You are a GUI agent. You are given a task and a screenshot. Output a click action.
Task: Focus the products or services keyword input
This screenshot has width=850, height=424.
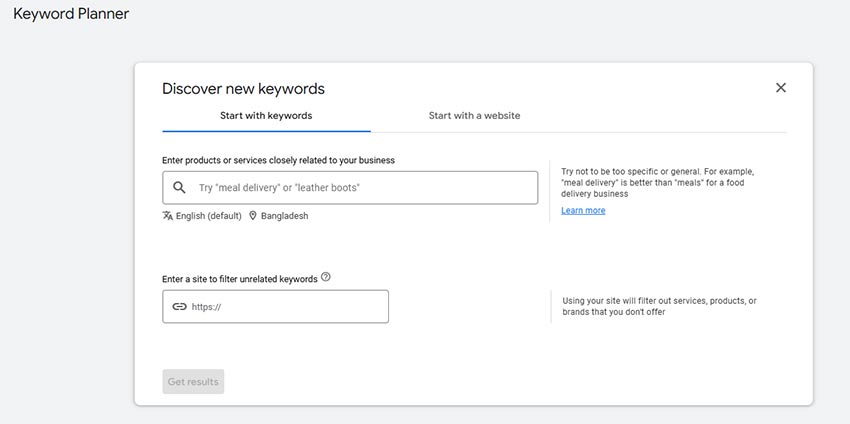(350, 188)
